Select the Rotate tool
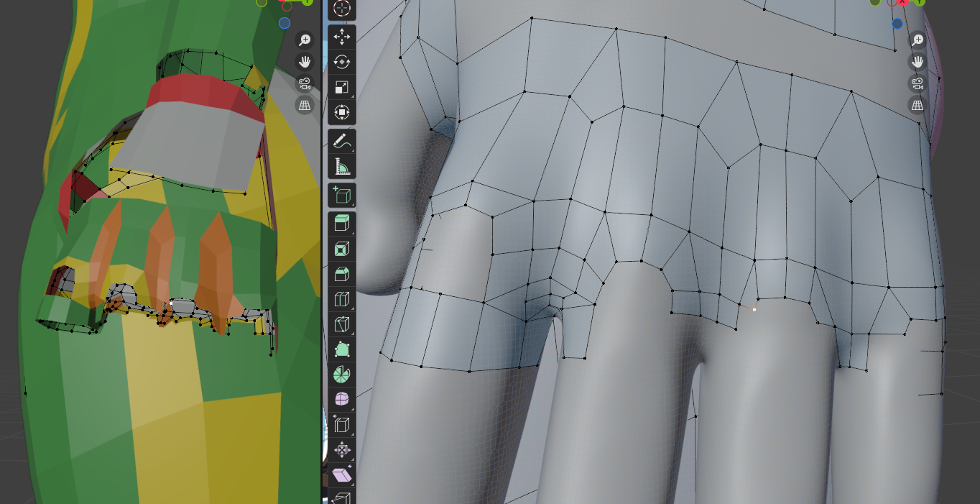This screenshot has height=504, width=980. pos(342,62)
